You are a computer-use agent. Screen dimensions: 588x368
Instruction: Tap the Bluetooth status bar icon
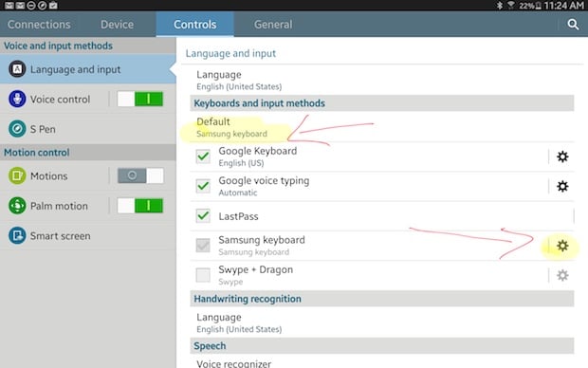(500, 6)
